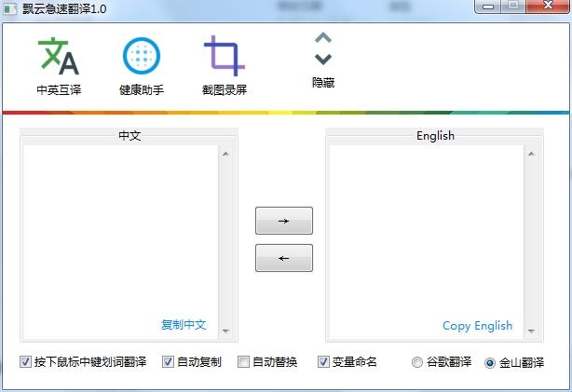Click the 中文 box scrollbar up arrow
This screenshot has width=572, height=392.
click(x=225, y=154)
